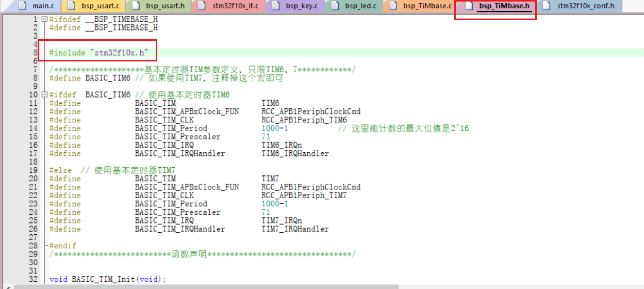Click RCC_APB1PeriphClockCmd on line 21
The height and width of the screenshot is (289, 644).
click(x=311, y=187)
